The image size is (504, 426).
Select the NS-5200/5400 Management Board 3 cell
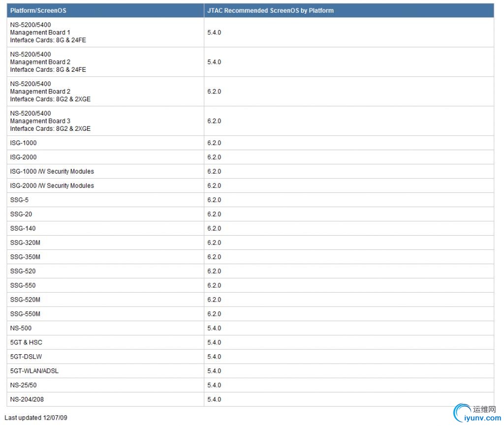pyautogui.click(x=105, y=121)
